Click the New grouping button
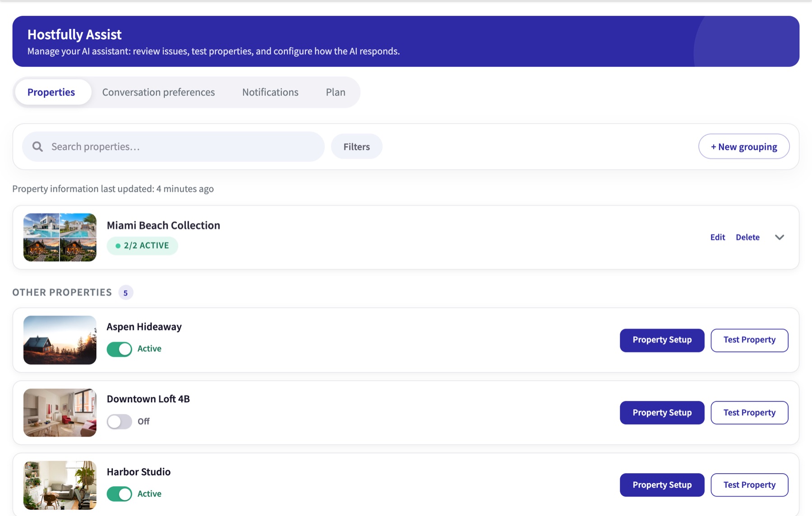This screenshot has height=516, width=812. (744, 147)
